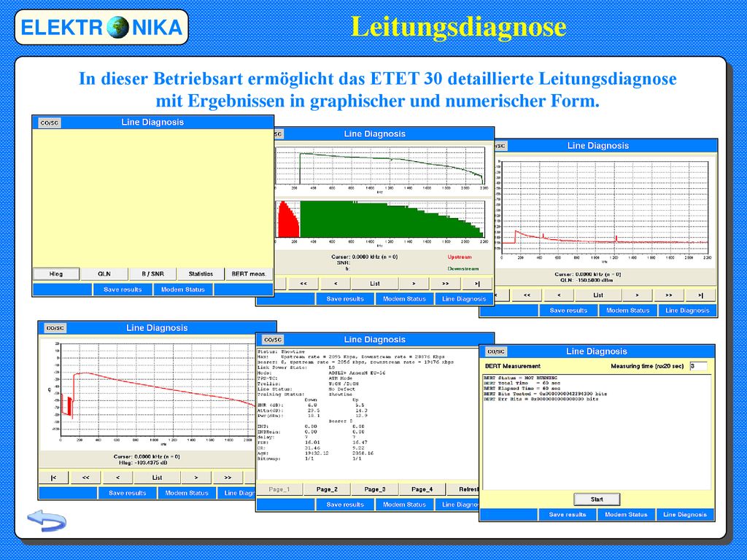Save results in the B/SNR graph window
747x560 pixels.
(345, 299)
